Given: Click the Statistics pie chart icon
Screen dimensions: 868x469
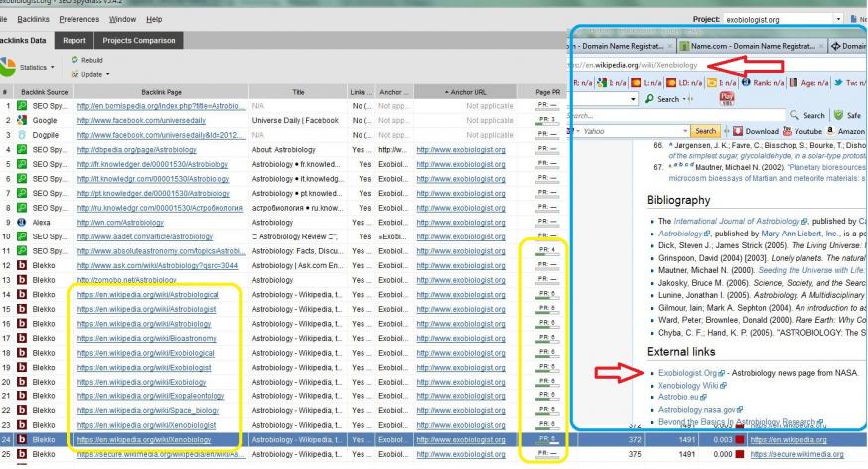Looking at the screenshot, I should (7, 67).
